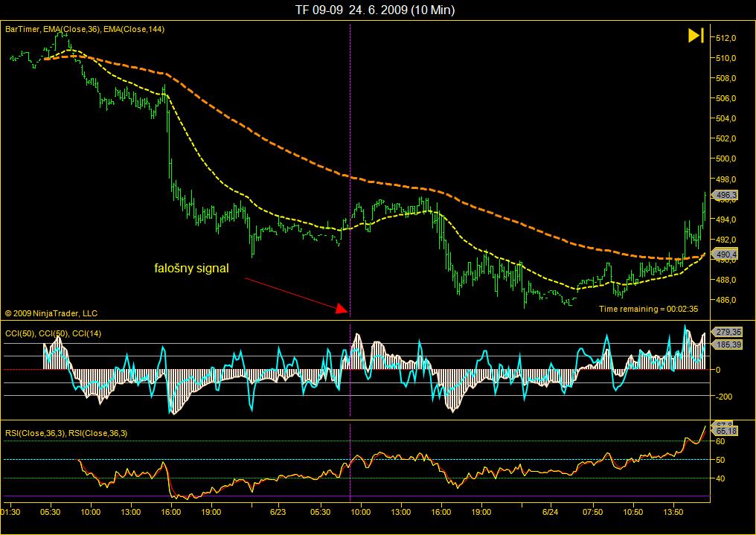Click the 279,35 CCI value tag
756x535 pixels.
point(728,332)
